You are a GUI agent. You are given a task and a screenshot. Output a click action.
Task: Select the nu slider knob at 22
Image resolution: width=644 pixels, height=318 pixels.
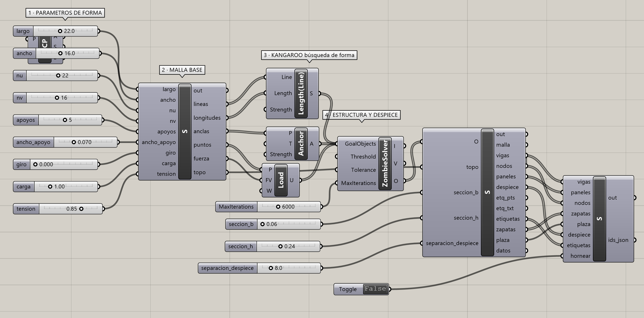[58, 75]
